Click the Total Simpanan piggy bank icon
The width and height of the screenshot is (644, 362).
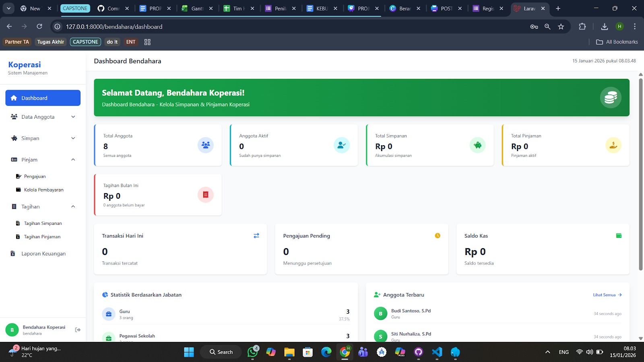pos(477,145)
